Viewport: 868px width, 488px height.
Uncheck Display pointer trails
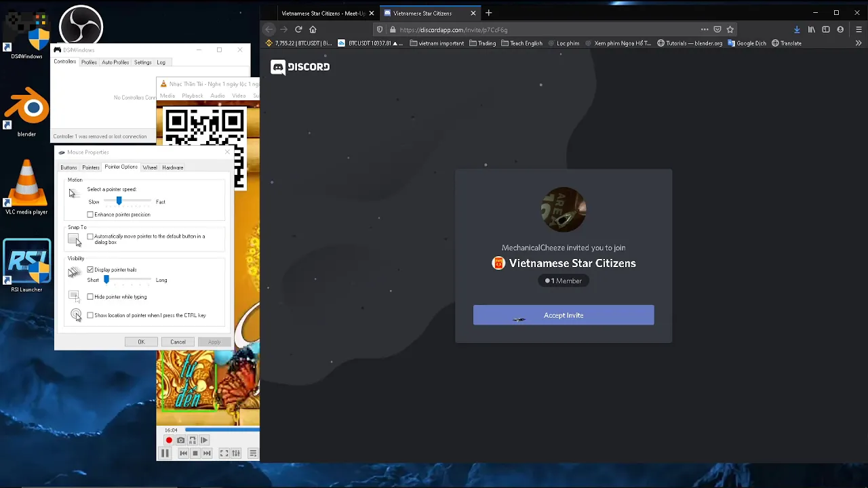90,270
